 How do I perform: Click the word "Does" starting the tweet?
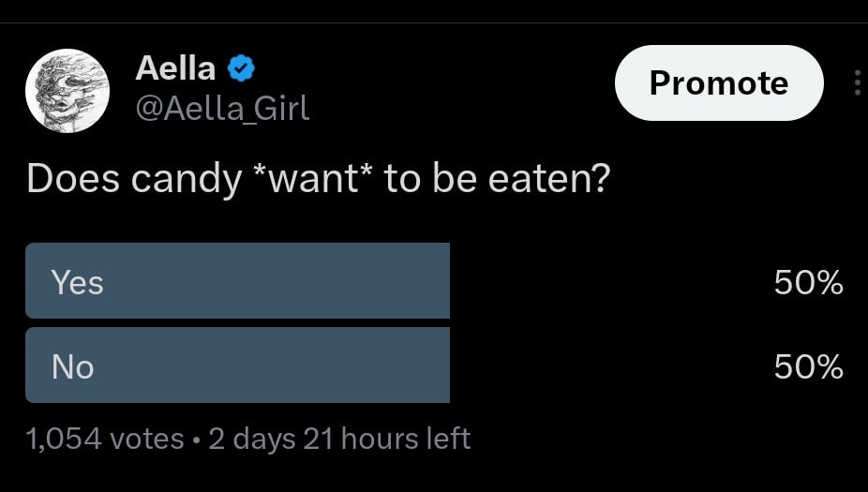pos(72,178)
